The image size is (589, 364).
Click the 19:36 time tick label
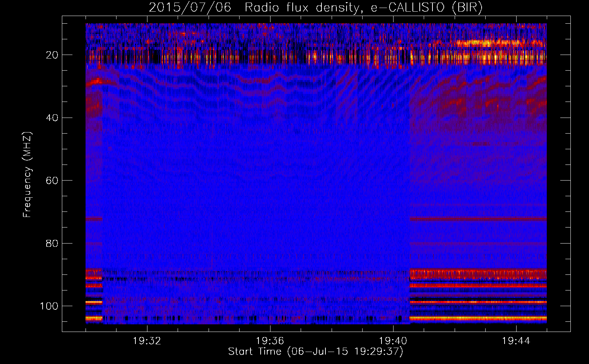pos(270,341)
